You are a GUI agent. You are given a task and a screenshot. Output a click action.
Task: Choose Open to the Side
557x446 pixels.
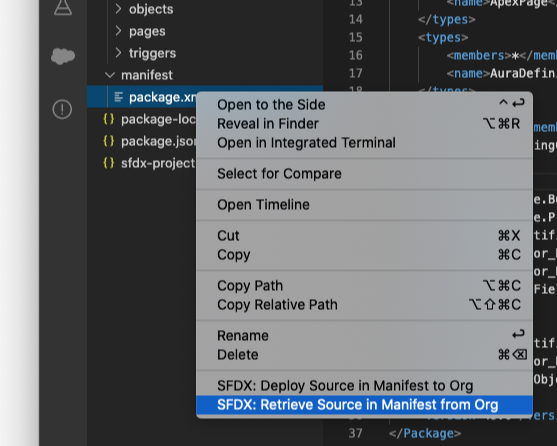pyautogui.click(x=364, y=104)
